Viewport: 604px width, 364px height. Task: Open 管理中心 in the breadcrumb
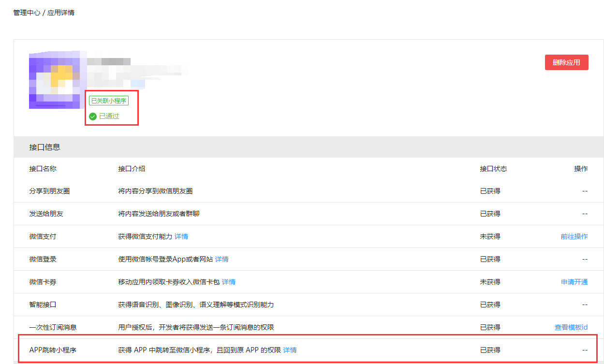pyautogui.click(x=27, y=13)
